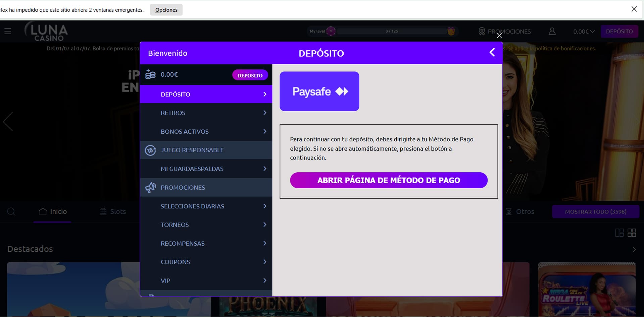Select the Paysafe payment method
This screenshot has width=644, height=317.
pyautogui.click(x=319, y=91)
